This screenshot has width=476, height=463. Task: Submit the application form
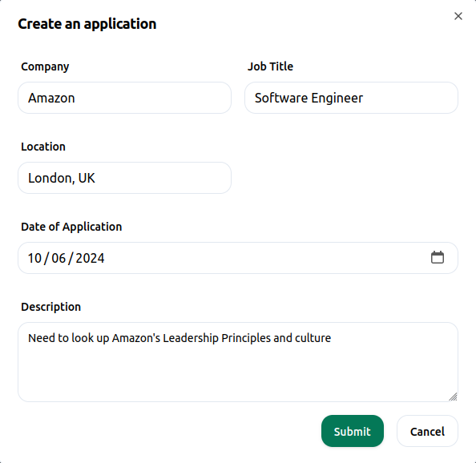click(353, 431)
